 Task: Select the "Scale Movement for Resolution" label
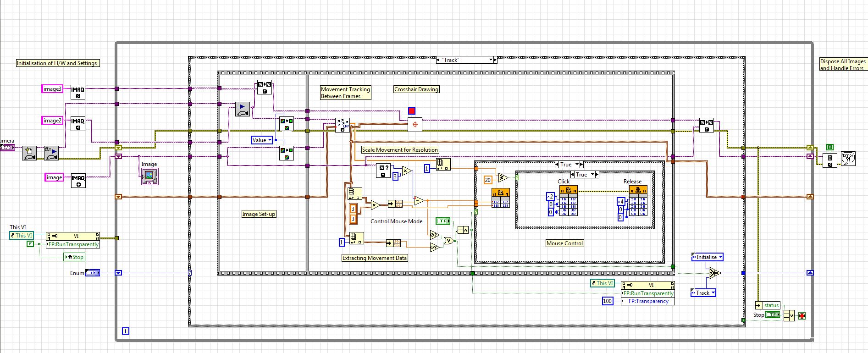tap(400, 150)
